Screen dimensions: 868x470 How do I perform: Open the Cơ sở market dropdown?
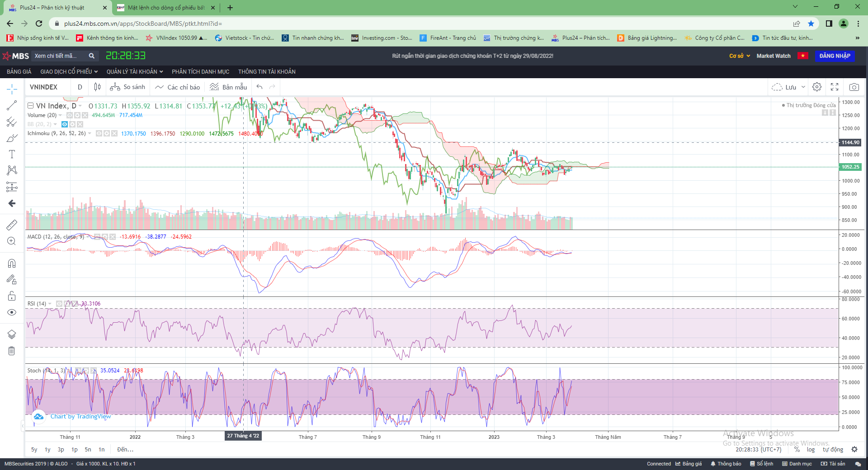[x=739, y=56]
